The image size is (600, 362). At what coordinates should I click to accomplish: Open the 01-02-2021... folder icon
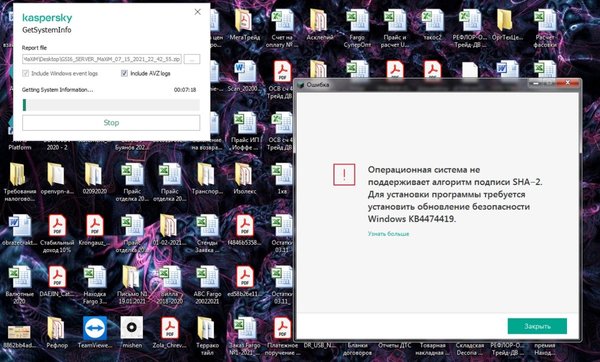click(169, 226)
